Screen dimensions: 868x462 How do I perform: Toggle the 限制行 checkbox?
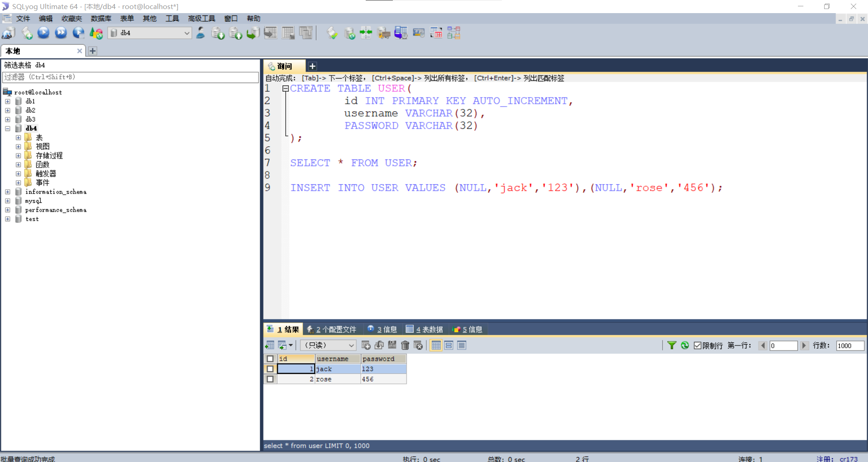click(698, 345)
